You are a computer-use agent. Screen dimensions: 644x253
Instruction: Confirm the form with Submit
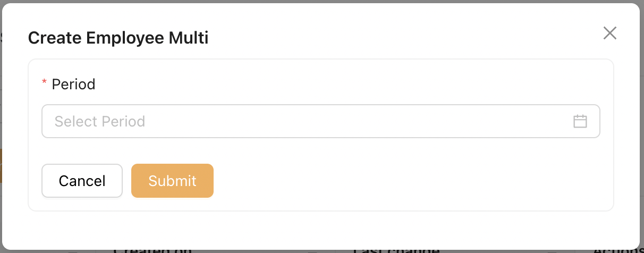click(172, 181)
